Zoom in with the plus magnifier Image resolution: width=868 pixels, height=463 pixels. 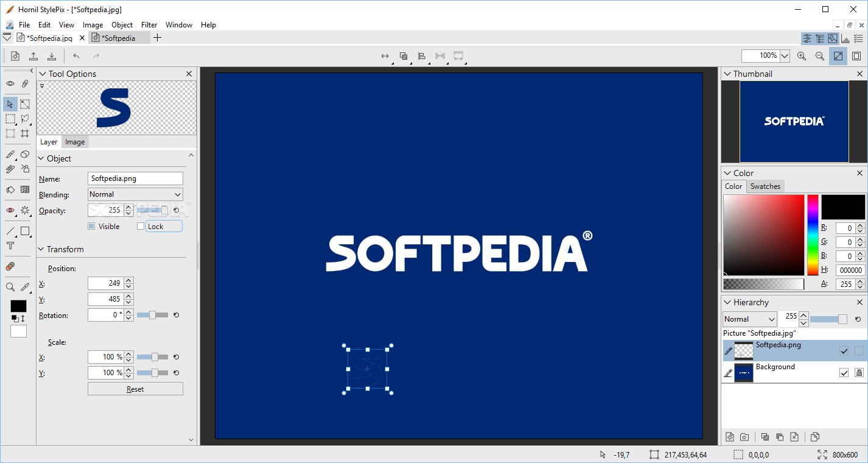coord(802,56)
